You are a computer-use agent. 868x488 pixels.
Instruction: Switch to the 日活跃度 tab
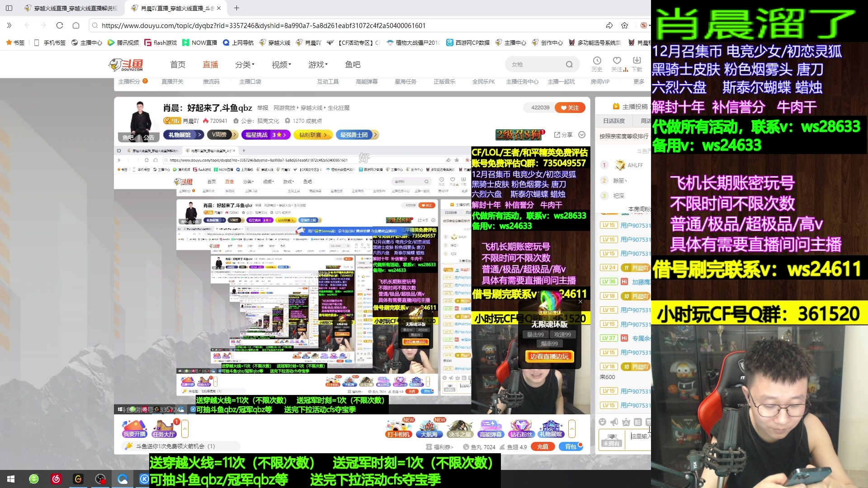(x=613, y=121)
